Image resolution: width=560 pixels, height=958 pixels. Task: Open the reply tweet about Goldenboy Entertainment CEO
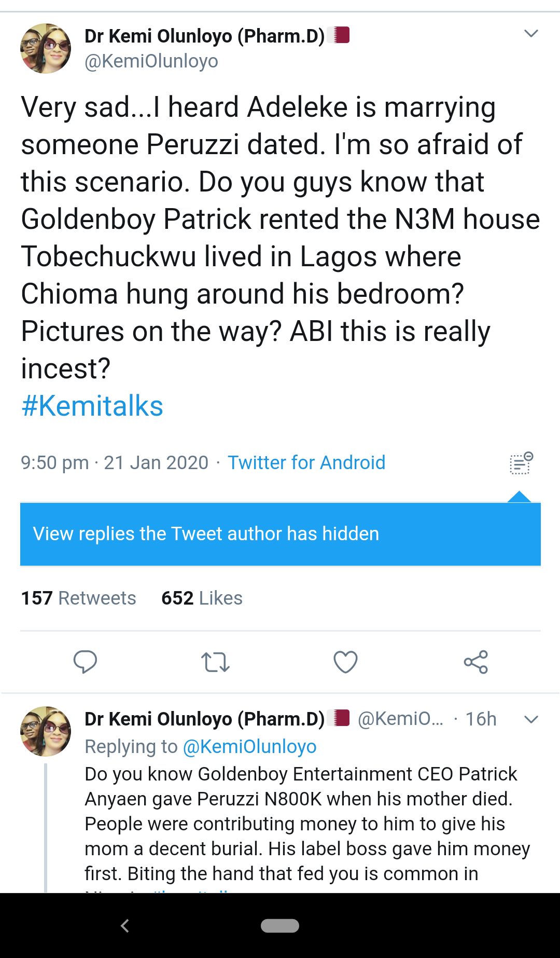tap(306, 824)
